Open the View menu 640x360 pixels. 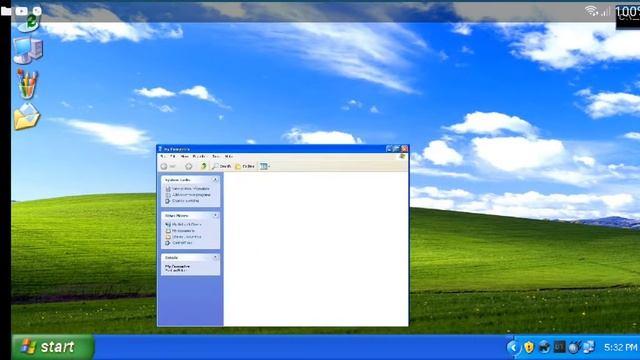click(x=184, y=156)
